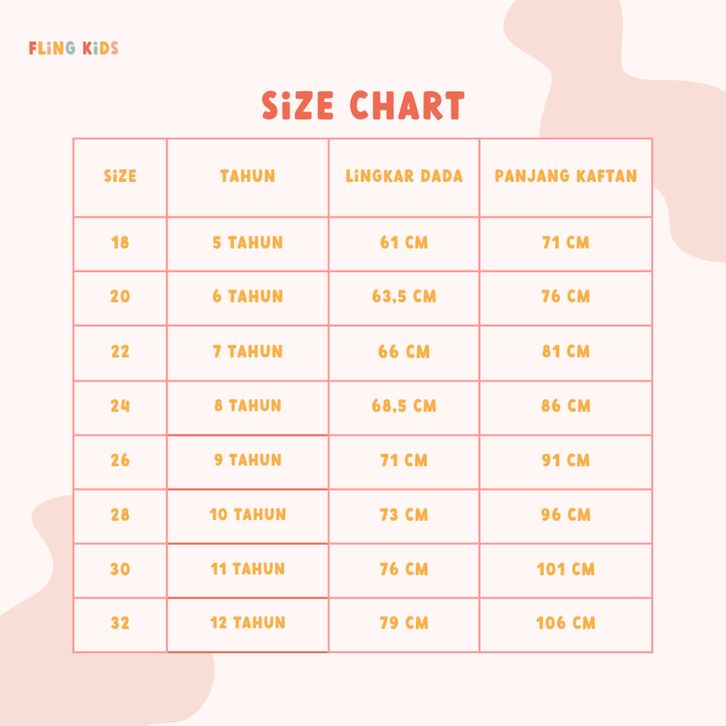Click the Fling Kids logo
Screen dimensions: 726x726
[x=74, y=48]
